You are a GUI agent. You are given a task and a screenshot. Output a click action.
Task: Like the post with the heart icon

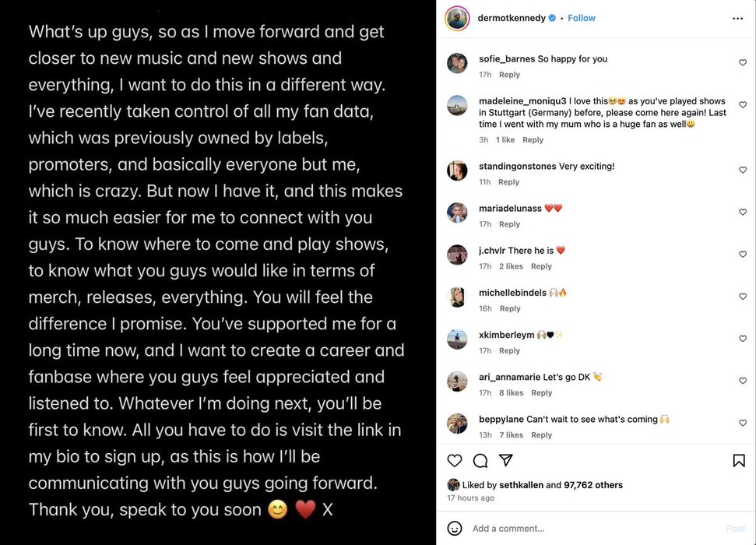[x=455, y=461]
